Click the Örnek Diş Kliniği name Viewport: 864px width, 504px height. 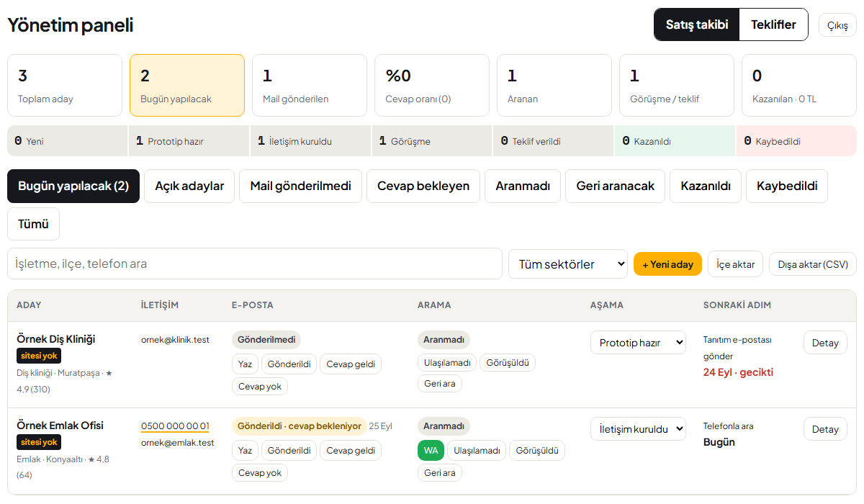pyautogui.click(x=56, y=339)
